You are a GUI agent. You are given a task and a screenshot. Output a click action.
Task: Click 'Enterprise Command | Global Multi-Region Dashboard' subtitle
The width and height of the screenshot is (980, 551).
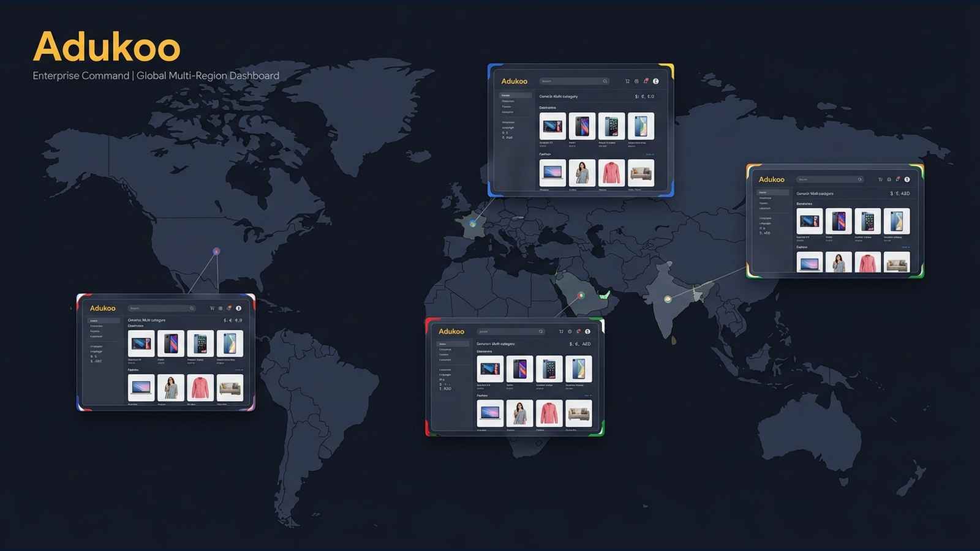click(156, 76)
